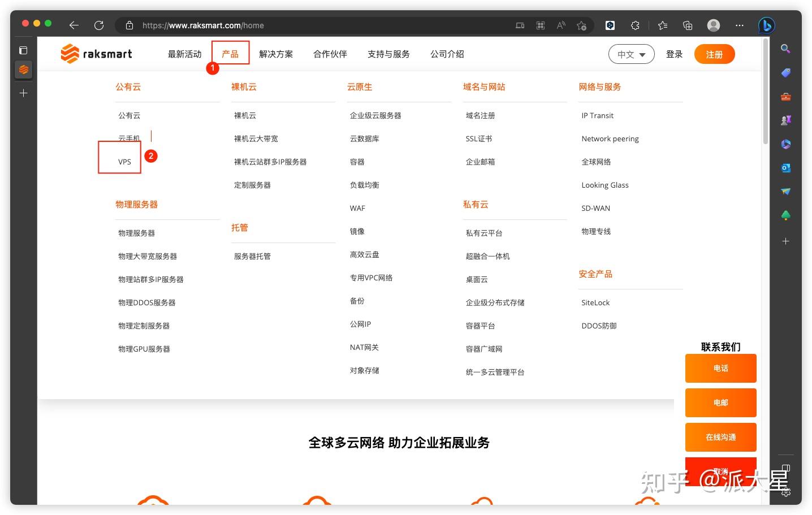Open the sidebar green tree icon
The width and height of the screenshot is (812, 515).
[785, 215]
